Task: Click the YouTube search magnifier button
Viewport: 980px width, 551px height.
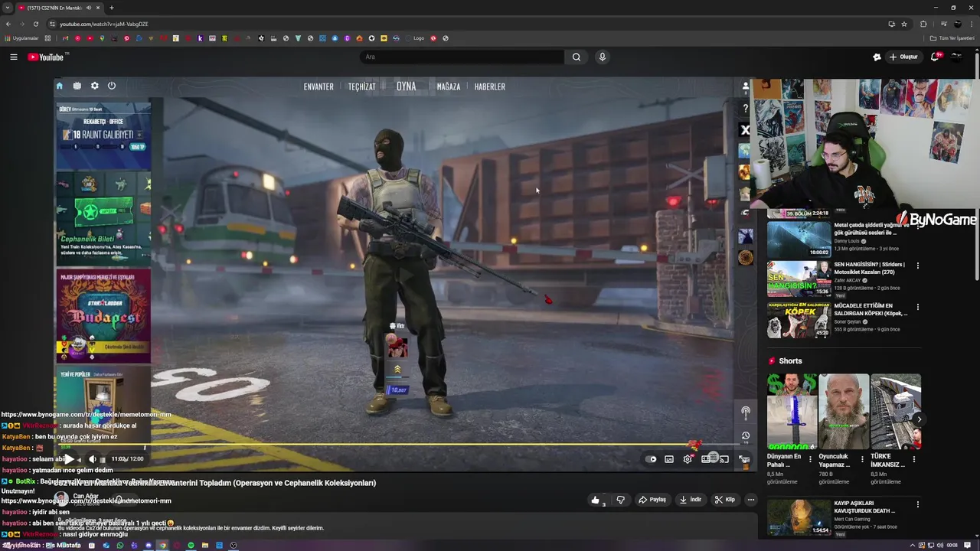Action: (x=577, y=57)
